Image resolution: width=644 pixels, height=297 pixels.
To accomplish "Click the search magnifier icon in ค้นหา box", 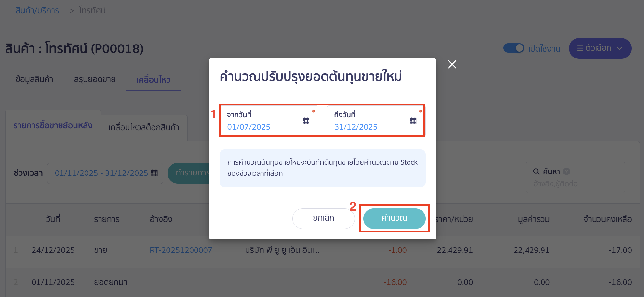I will click(536, 171).
